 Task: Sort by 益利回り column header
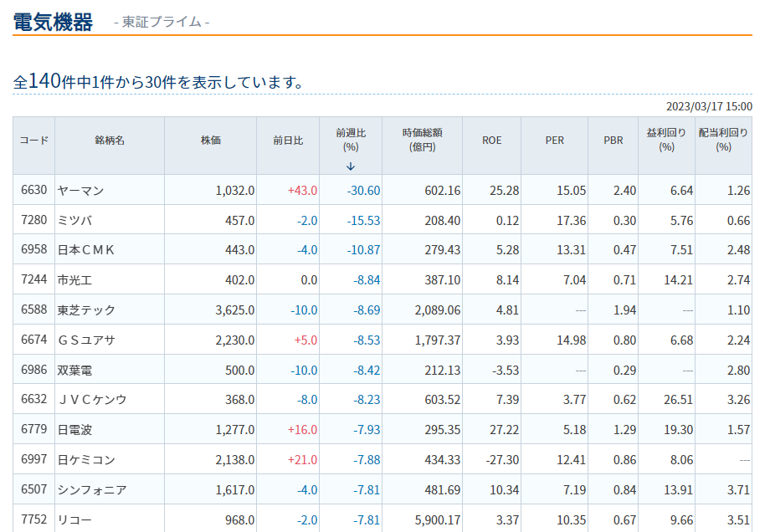[x=666, y=140]
